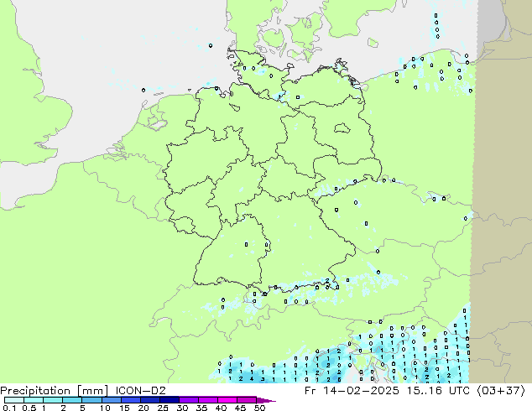
Task: Click the 10–15 mm legend color swatch
Action: tap(111, 400)
